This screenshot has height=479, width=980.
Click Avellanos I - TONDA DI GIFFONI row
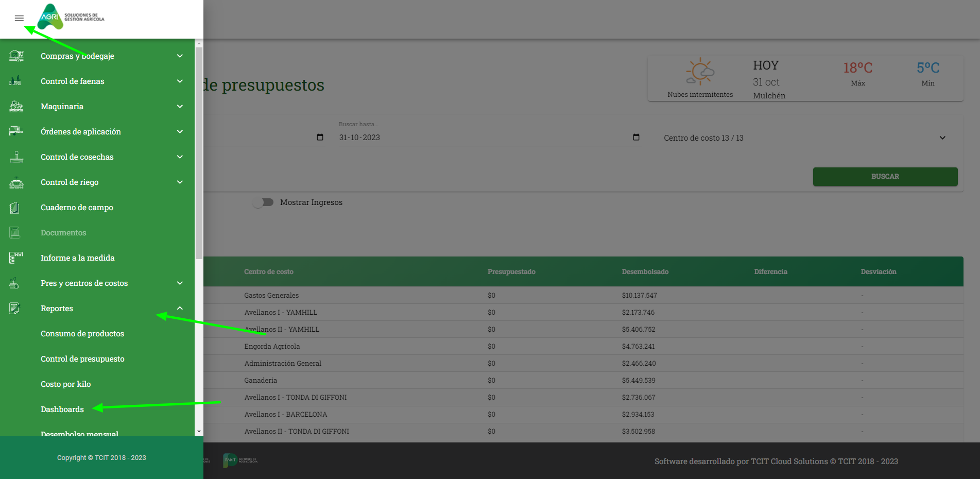[x=583, y=397]
